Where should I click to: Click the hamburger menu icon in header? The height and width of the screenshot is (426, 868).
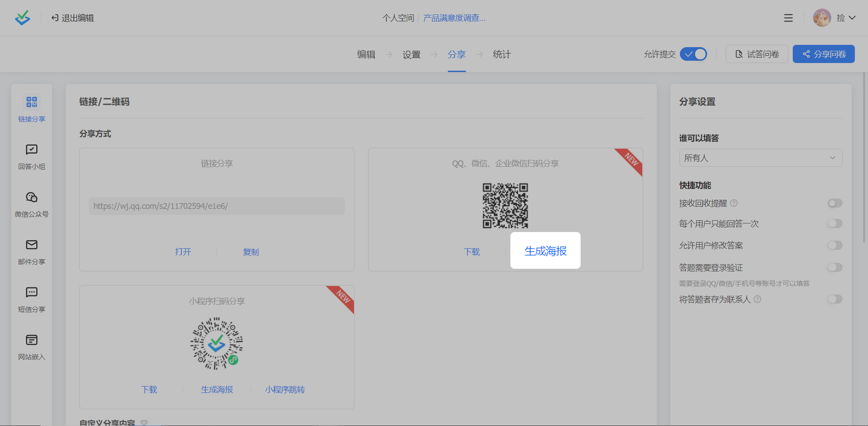788,18
